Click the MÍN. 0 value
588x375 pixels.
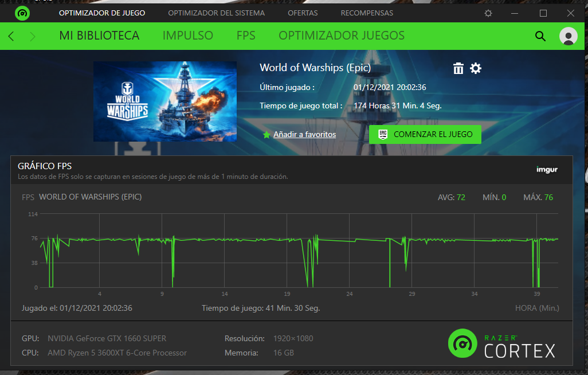click(x=494, y=197)
